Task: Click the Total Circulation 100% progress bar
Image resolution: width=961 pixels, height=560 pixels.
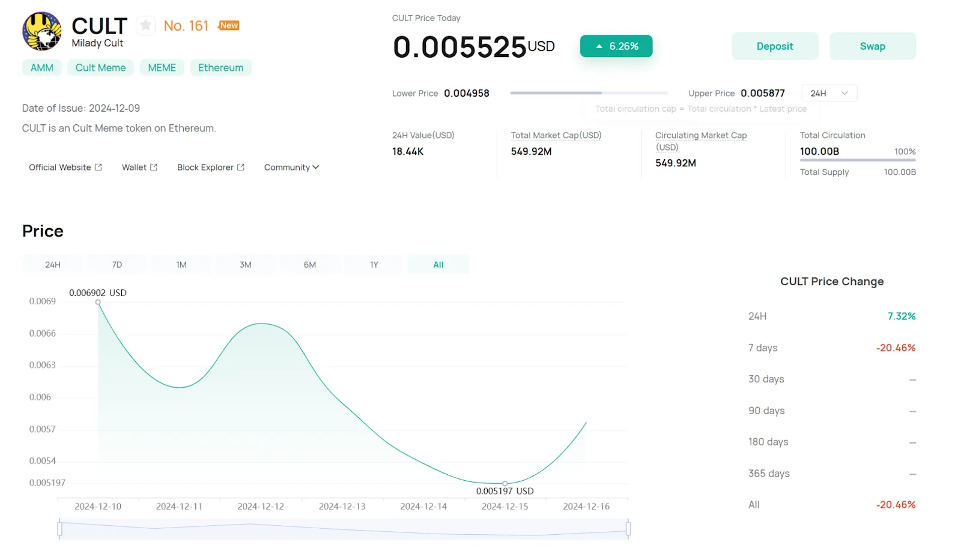Action: (x=858, y=160)
